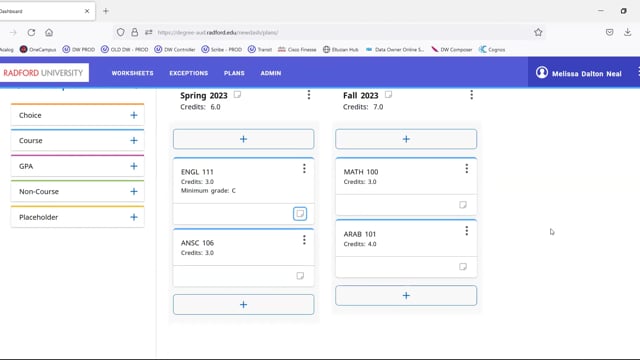Go forward in browser history
Image resolution: width=640 pixels, height=360 pixels.
coord(13,33)
